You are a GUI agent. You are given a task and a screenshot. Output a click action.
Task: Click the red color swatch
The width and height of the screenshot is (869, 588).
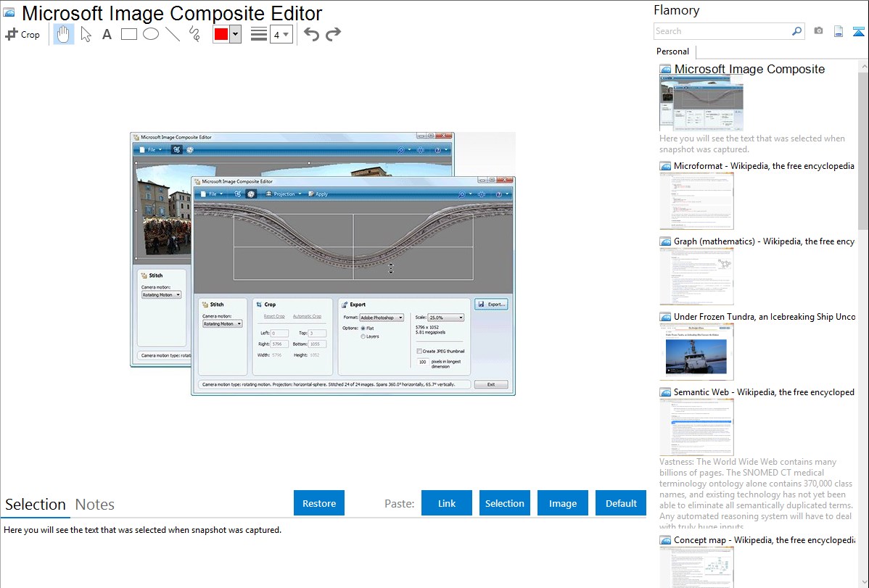221,34
